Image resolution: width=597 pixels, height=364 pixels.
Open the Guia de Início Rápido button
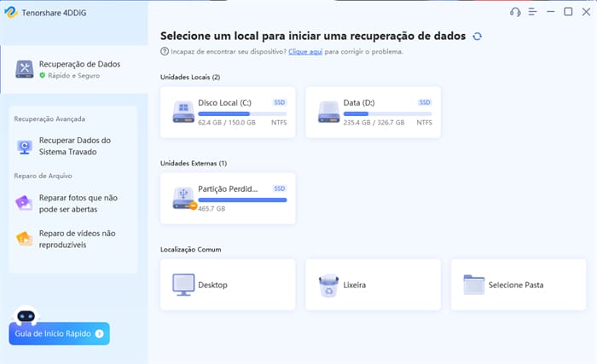[60, 333]
